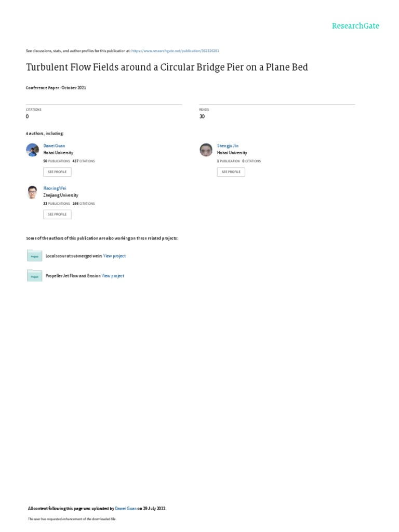Image resolution: width=399 pixels, height=532 pixels.
Task: Click the Local scour project folder icon
Action: pyautogui.click(x=34, y=256)
